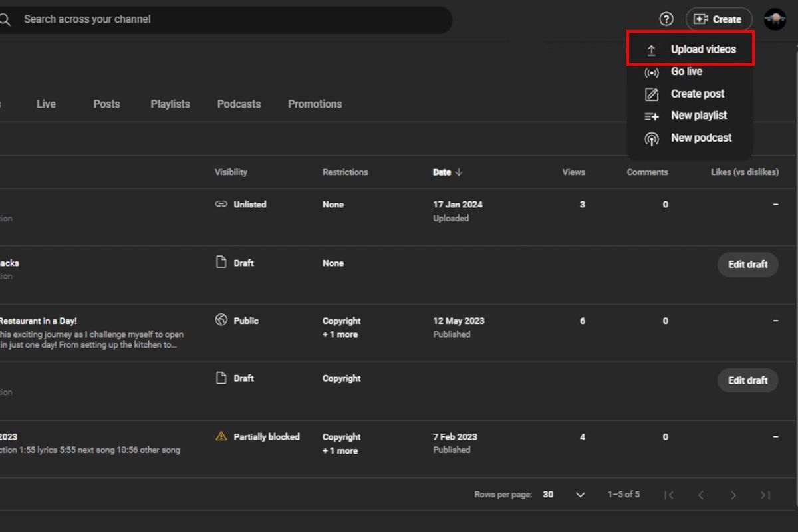The image size is (798, 532).
Task: Click the Unlisted link icon
Action: tap(221, 204)
